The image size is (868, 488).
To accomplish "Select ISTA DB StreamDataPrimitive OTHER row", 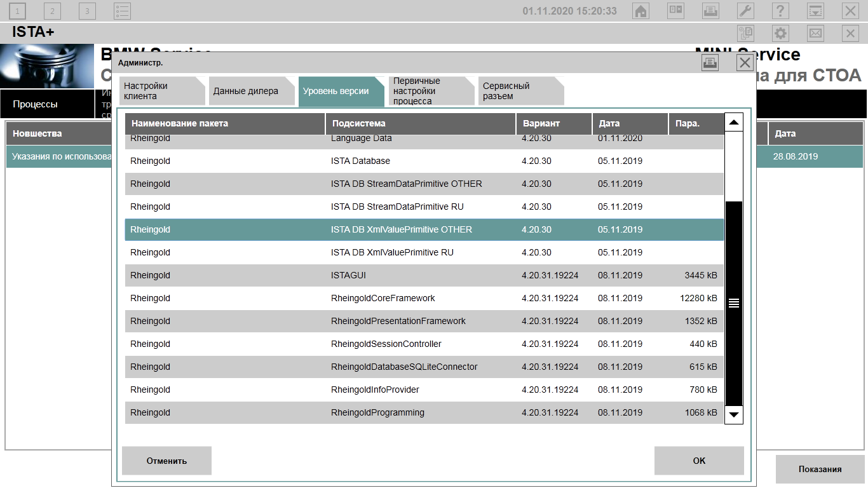I will point(424,184).
